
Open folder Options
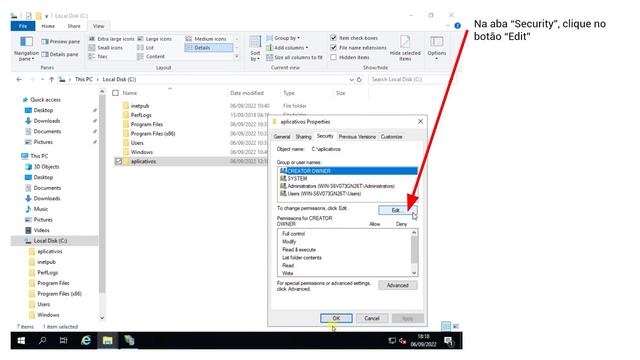click(437, 49)
